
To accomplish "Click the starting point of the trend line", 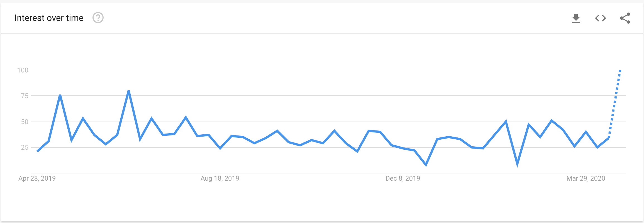I will pyautogui.click(x=38, y=151).
